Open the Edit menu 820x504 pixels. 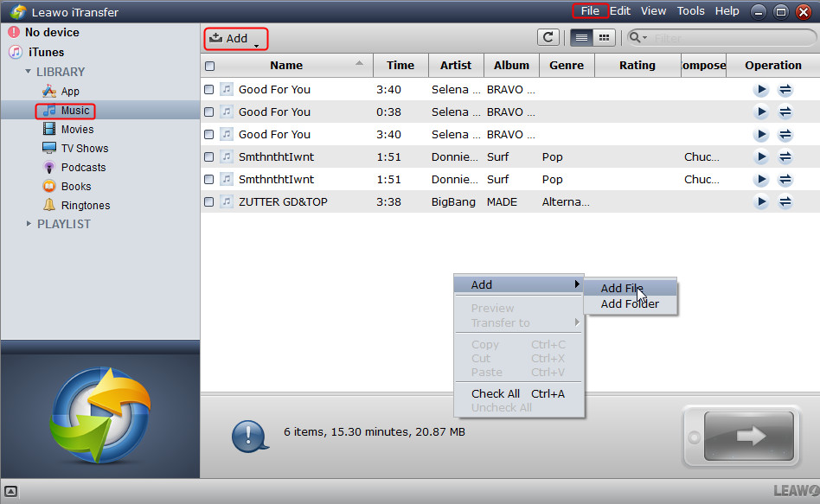click(620, 11)
